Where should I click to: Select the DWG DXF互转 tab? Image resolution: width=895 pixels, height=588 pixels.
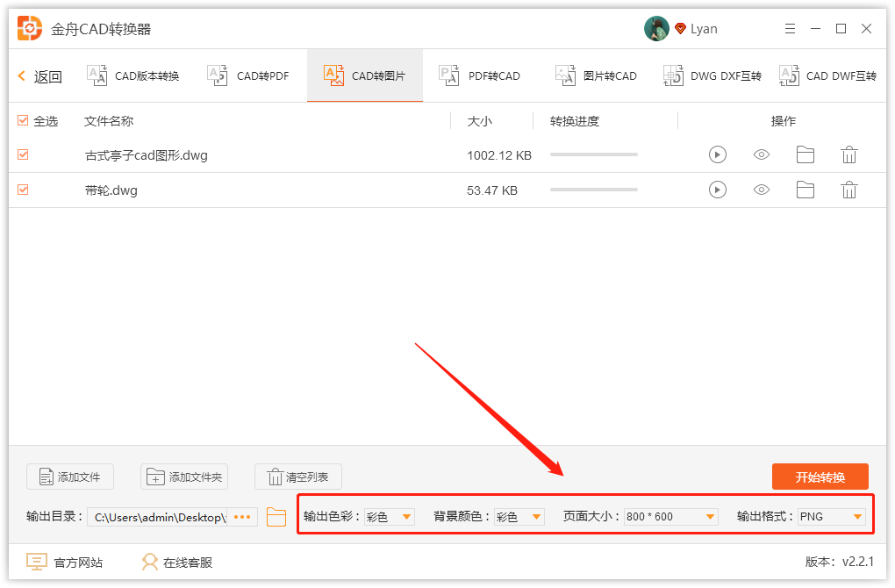[x=711, y=75]
